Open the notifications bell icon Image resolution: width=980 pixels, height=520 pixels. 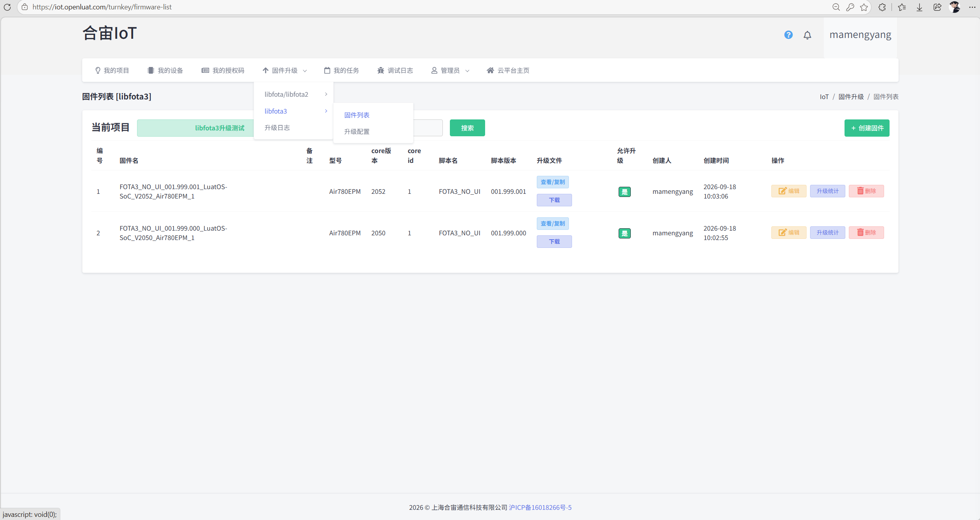807,35
